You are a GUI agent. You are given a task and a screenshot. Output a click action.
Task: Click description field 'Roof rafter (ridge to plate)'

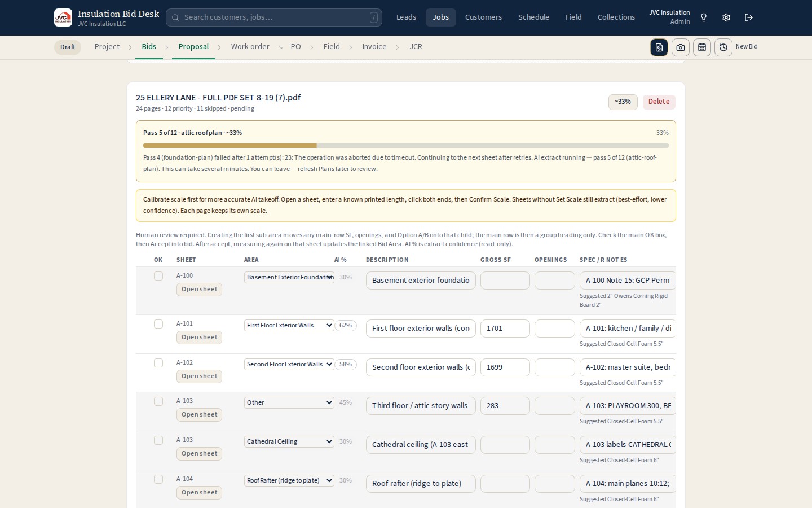click(x=421, y=484)
